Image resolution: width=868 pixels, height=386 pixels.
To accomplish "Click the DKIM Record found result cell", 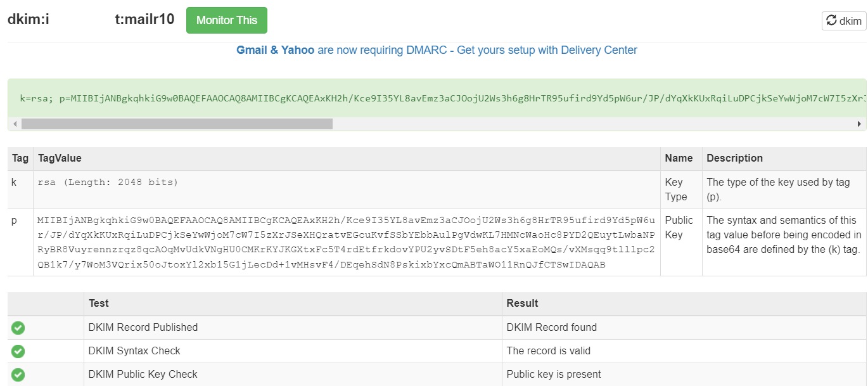I will click(684, 328).
